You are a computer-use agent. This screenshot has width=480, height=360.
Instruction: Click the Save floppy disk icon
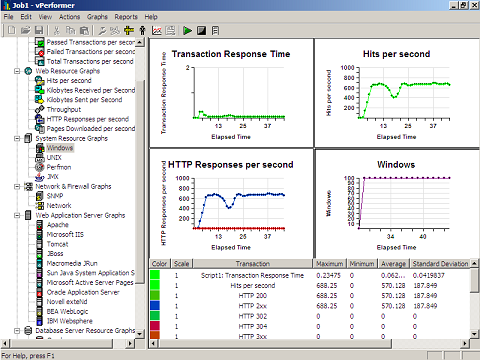click(x=39, y=31)
